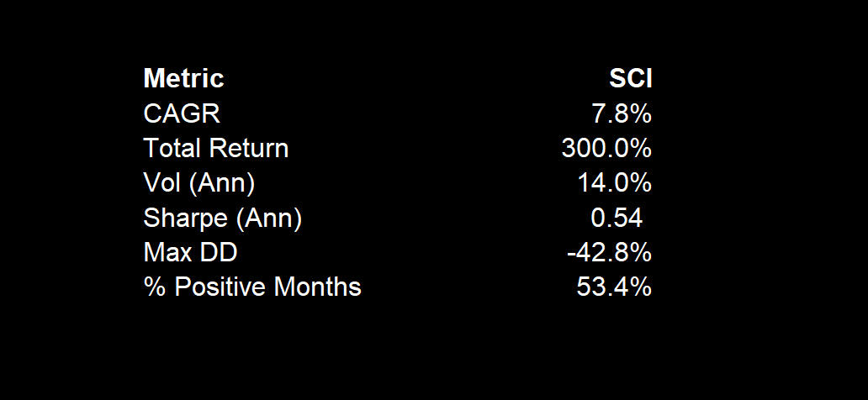Image resolution: width=868 pixels, height=400 pixels.
Task: Select the SCI column header
Action: coord(630,79)
